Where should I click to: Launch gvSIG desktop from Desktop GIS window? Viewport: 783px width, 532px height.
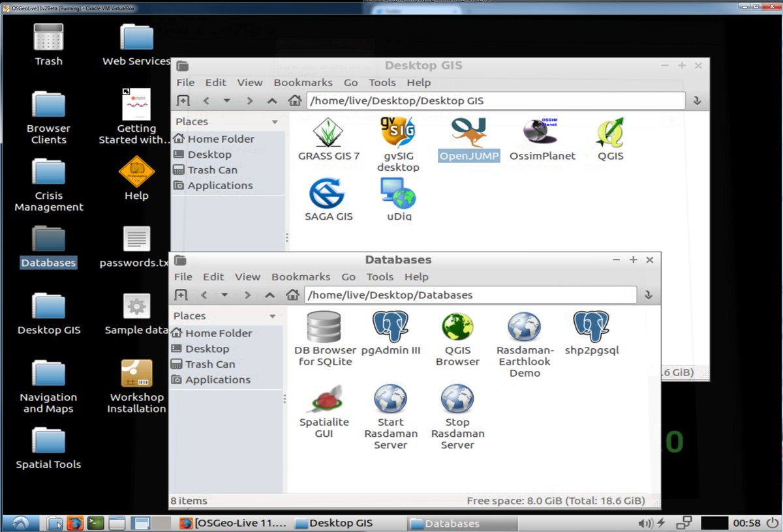click(397, 132)
